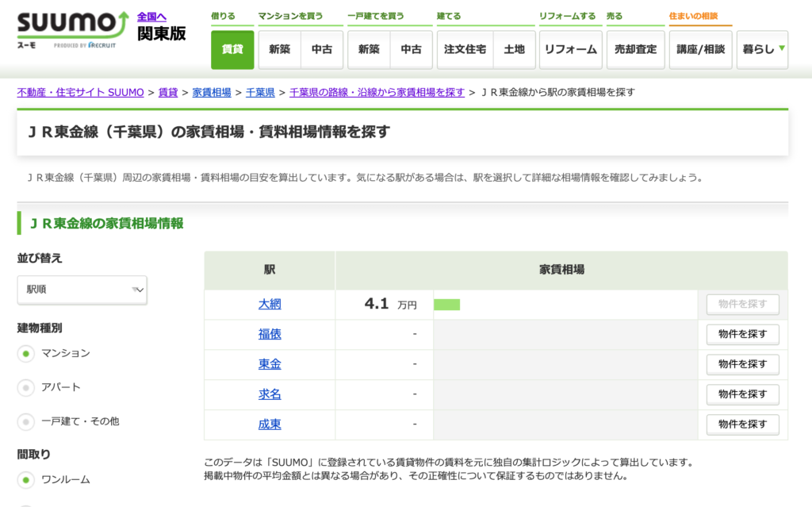The width and height of the screenshot is (812, 507).
Task: Click 物件を探す in the 福俵 row
Action: (x=742, y=334)
